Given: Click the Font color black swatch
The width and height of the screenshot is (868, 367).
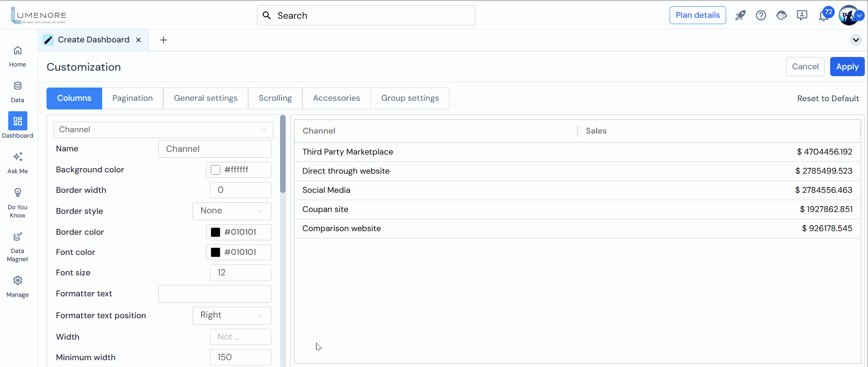Looking at the screenshot, I should [216, 253].
